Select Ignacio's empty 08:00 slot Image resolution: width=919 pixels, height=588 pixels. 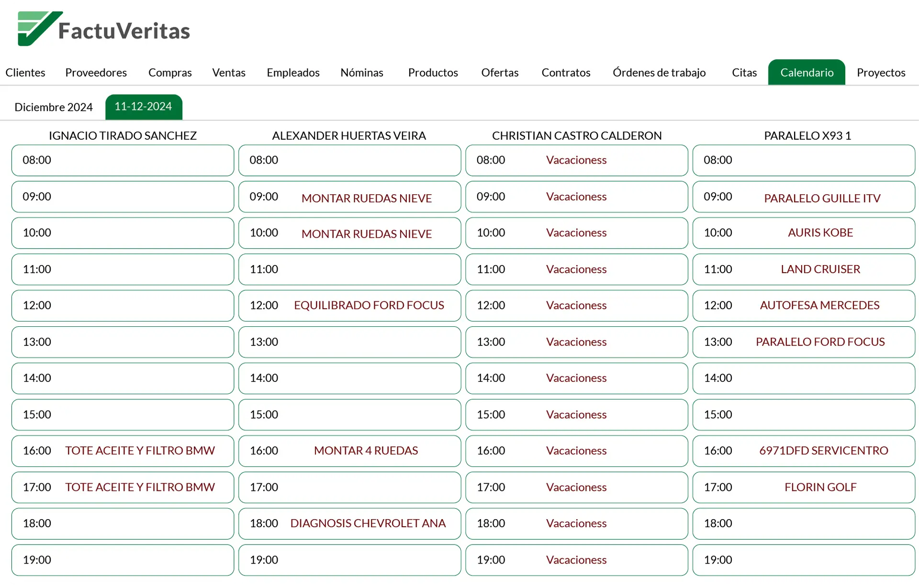pyautogui.click(x=123, y=160)
